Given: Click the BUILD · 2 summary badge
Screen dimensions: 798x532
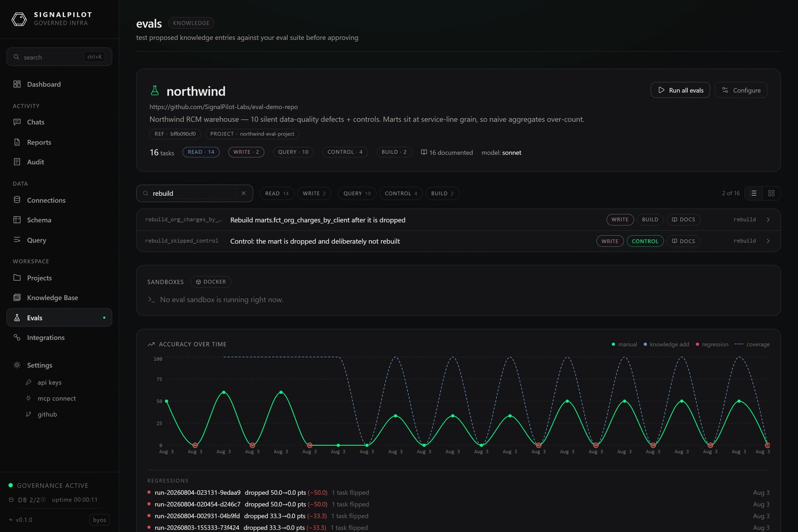Looking at the screenshot, I should (394, 152).
